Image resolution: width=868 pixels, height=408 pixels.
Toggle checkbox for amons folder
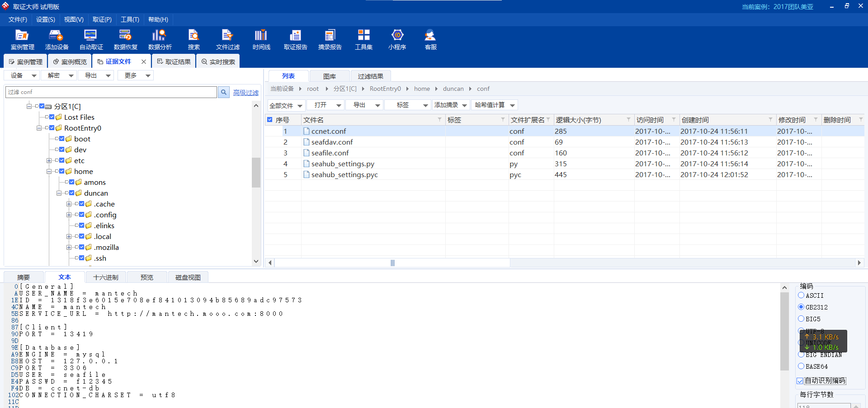[72, 182]
